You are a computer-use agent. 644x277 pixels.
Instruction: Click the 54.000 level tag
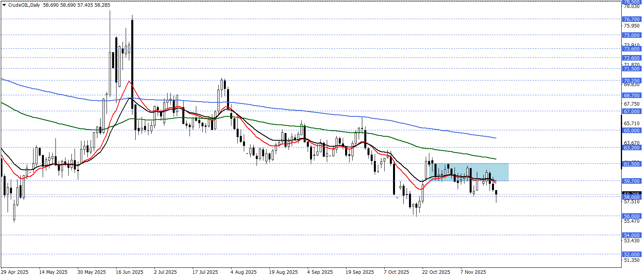coord(631,235)
